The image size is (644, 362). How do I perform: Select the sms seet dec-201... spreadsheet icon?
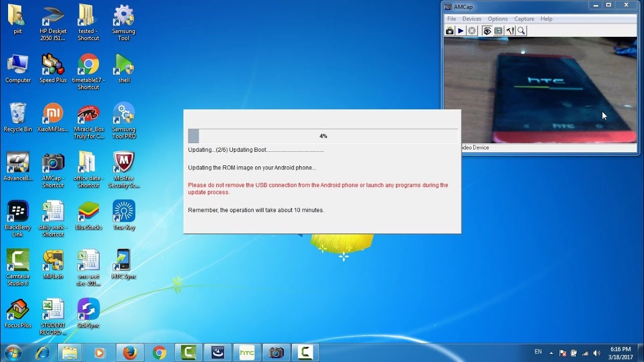(88, 267)
